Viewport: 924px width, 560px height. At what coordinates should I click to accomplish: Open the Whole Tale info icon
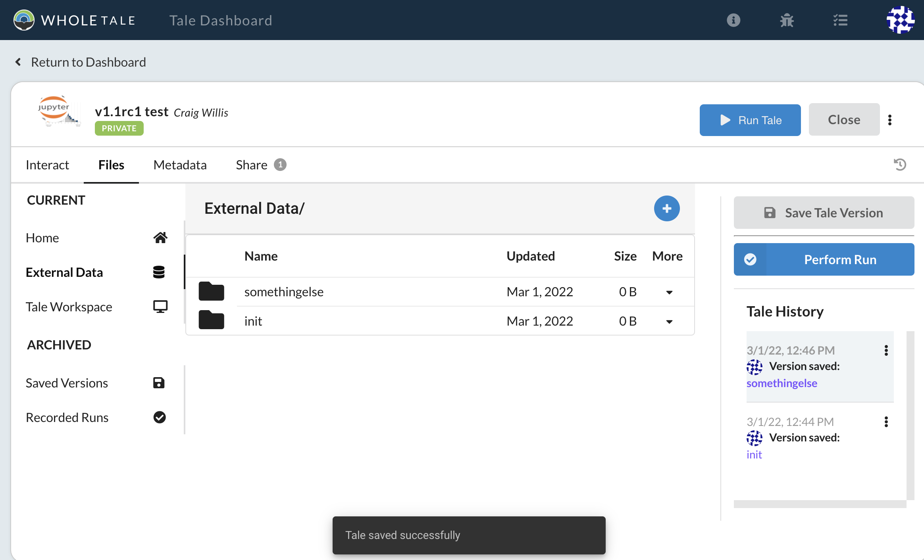tap(733, 20)
